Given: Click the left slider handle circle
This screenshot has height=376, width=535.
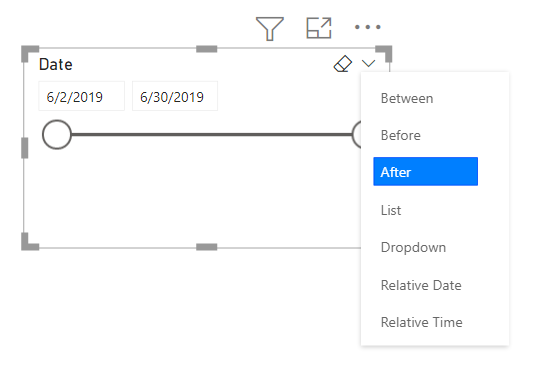Looking at the screenshot, I should 57,134.
